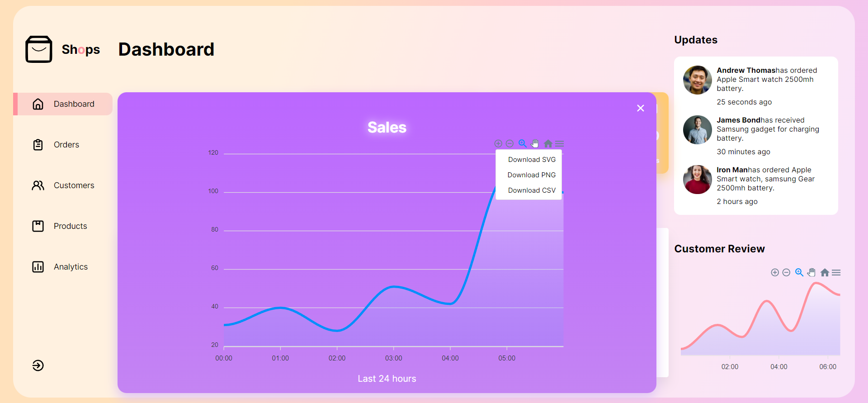Open the Orders sidebar item
Viewport: 868px width, 403px height.
63,145
